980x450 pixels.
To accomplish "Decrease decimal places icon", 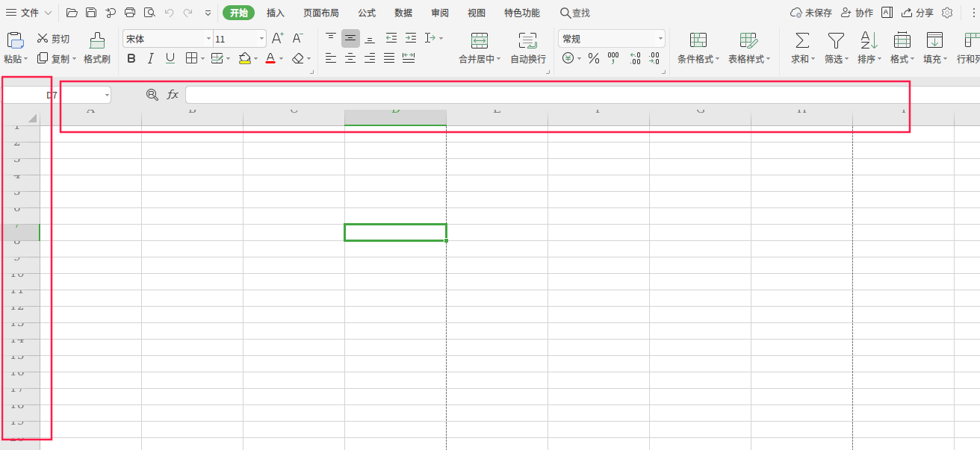I will click(654, 58).
